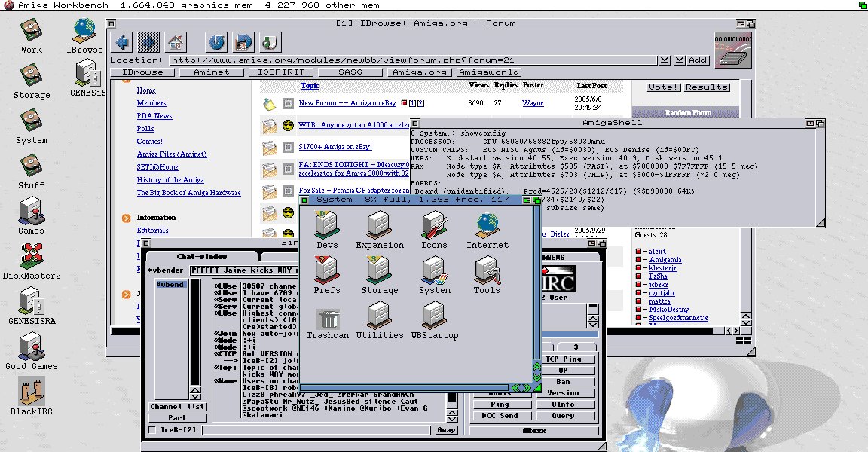Open the Channel list in IRC window

[178, 407]
